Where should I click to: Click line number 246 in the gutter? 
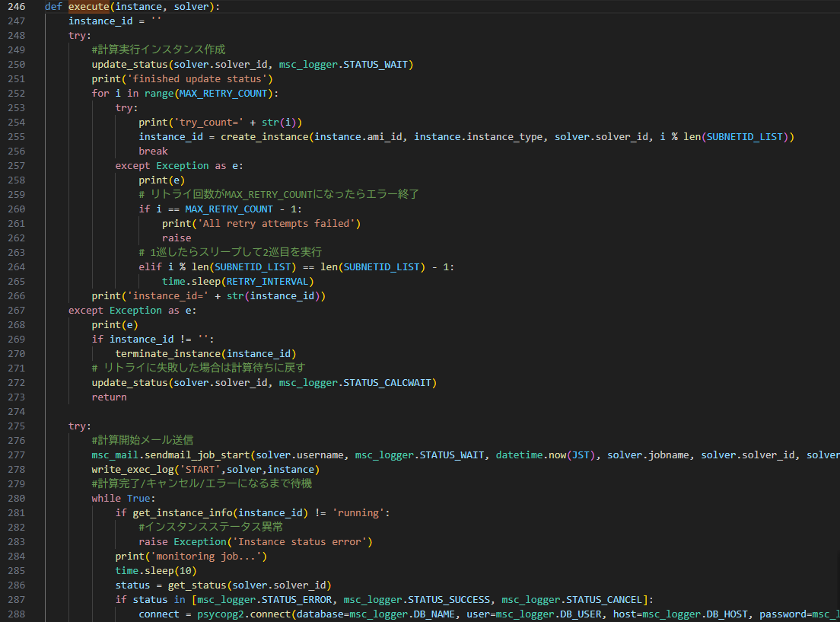coord(15,7)
